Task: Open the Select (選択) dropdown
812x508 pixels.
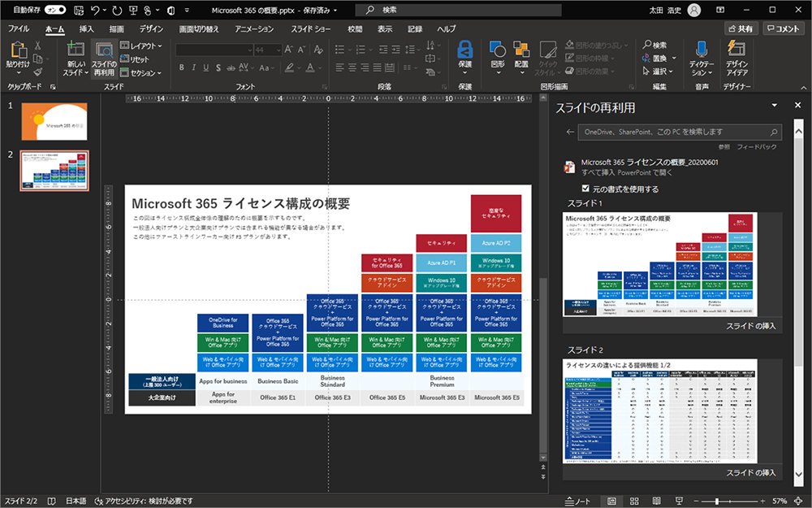Action: pos(658,71)
